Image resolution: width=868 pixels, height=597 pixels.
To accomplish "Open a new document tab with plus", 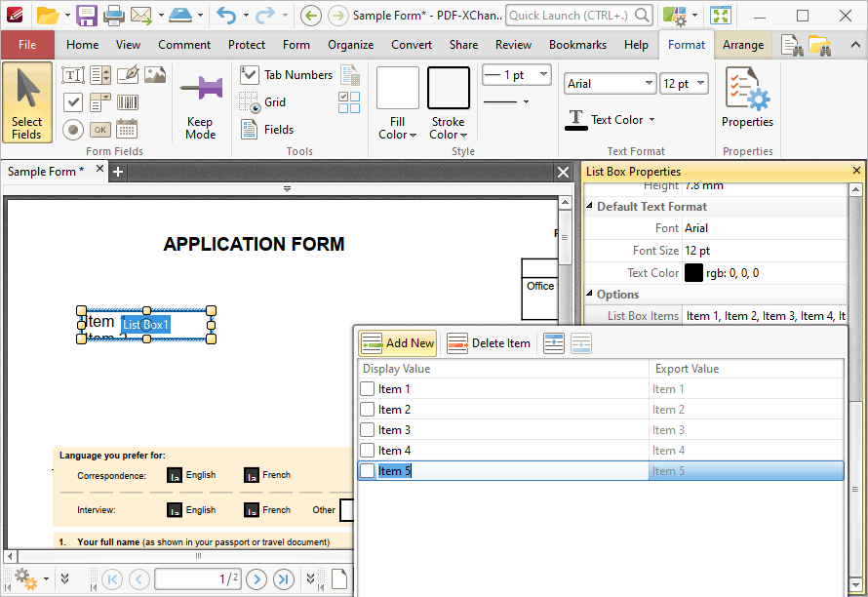I will tap(117, 173).
